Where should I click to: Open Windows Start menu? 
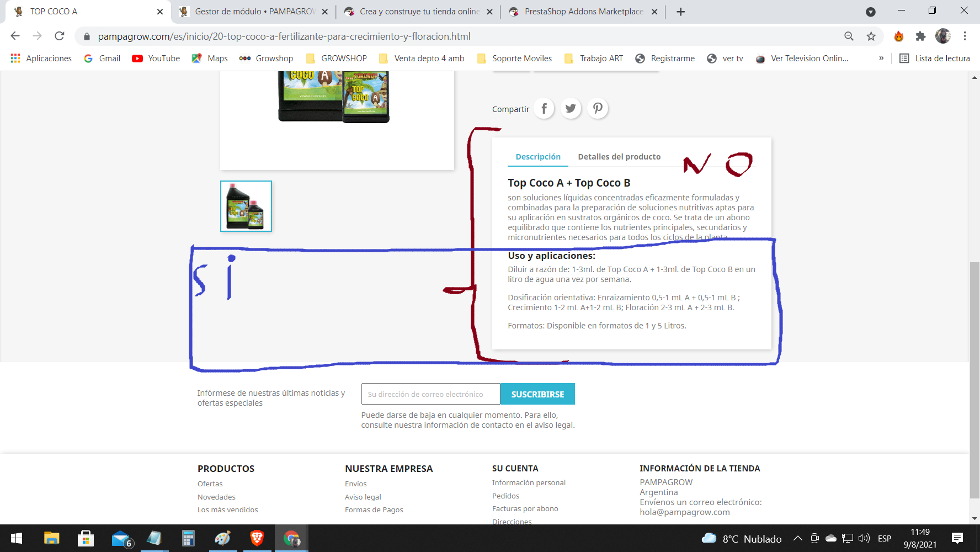[x=17, y=538]
